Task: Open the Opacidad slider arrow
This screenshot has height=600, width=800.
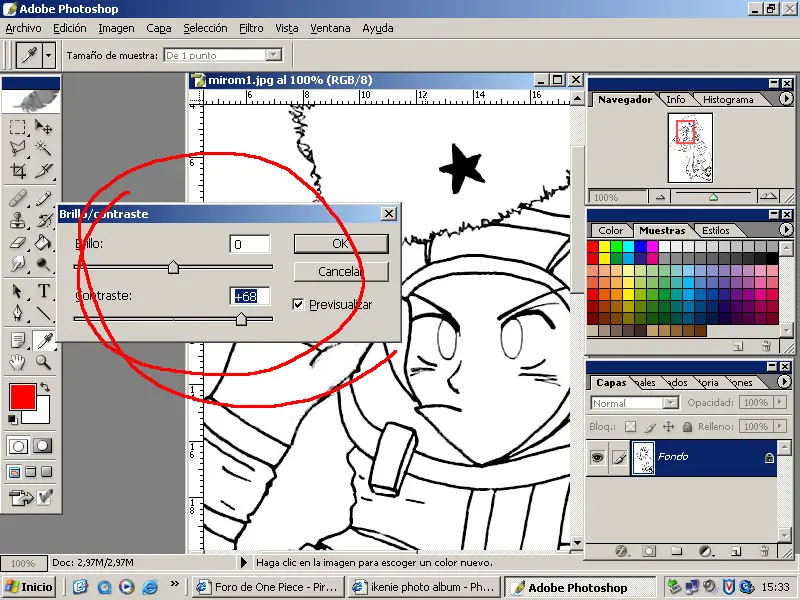Action: [x=779, y=403]
